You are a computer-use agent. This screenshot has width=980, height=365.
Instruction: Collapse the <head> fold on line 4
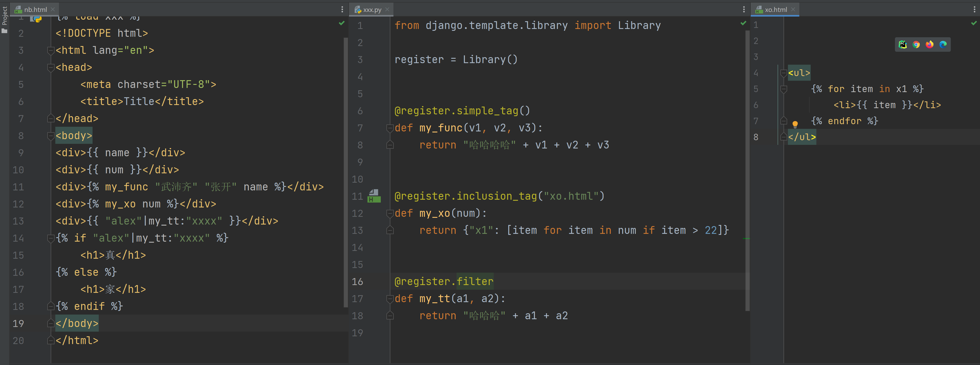coord(50,67)
